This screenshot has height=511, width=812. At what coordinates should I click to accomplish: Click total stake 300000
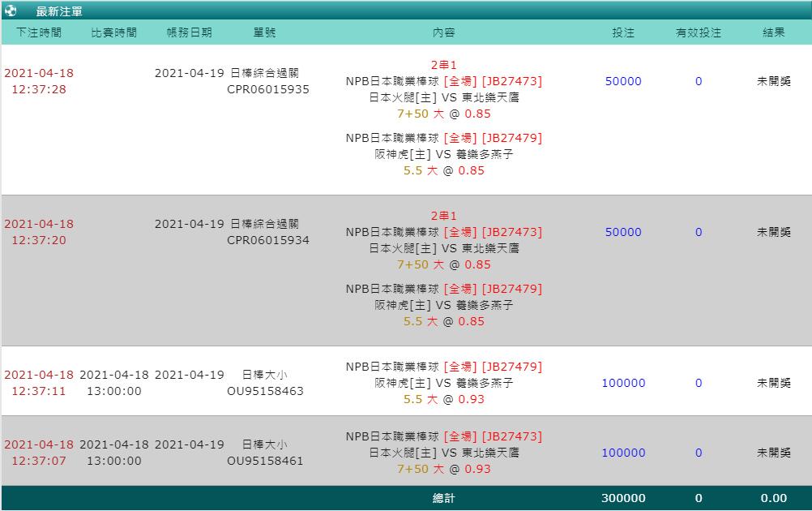pyautogui.click(x=623, y=498)
